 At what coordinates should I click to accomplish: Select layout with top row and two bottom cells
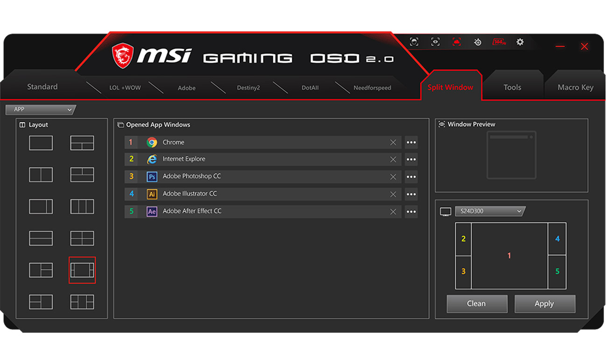coord(82,143)
